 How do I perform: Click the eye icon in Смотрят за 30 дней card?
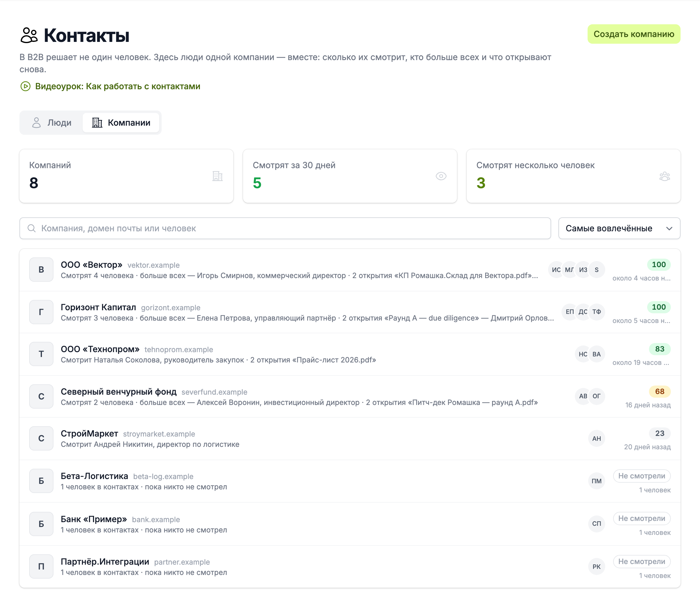pos(441,176)
